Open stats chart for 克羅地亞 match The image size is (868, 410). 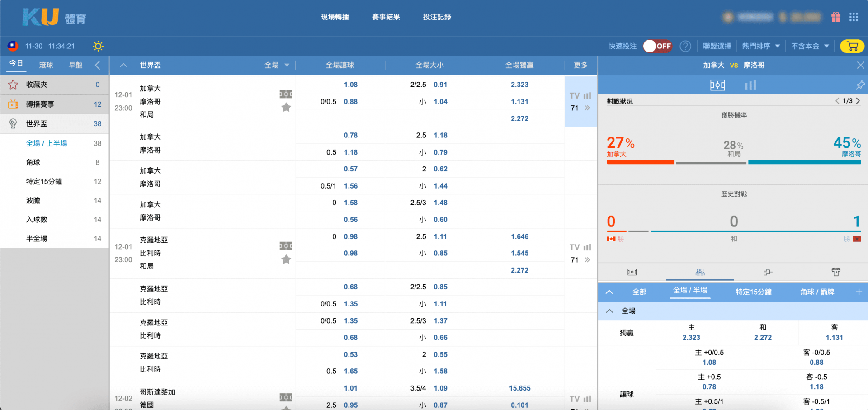pyautogui.click(x=587, y=247)
